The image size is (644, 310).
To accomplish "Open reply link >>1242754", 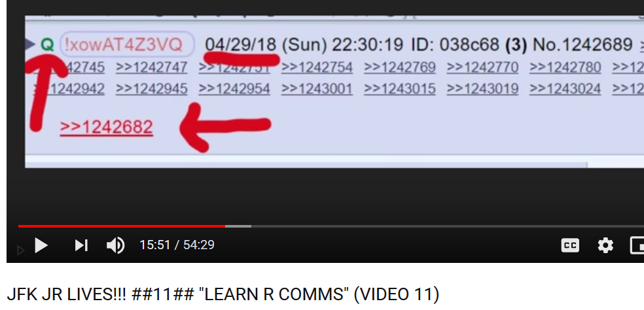I will pos(317,67).
